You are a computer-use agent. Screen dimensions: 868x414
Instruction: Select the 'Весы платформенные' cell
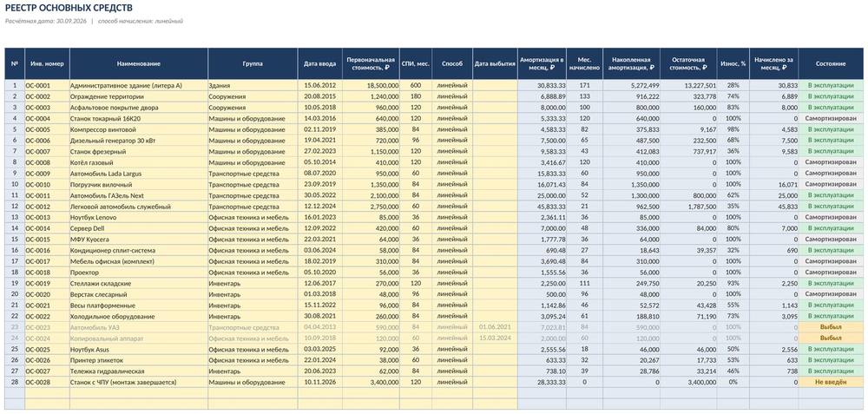coord(138,306)
